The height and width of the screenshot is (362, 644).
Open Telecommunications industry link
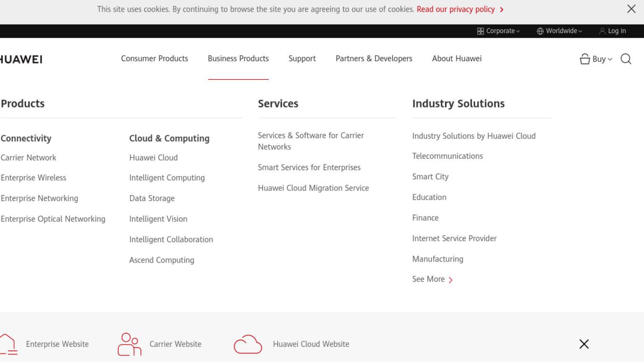click(x=447, y=156)
